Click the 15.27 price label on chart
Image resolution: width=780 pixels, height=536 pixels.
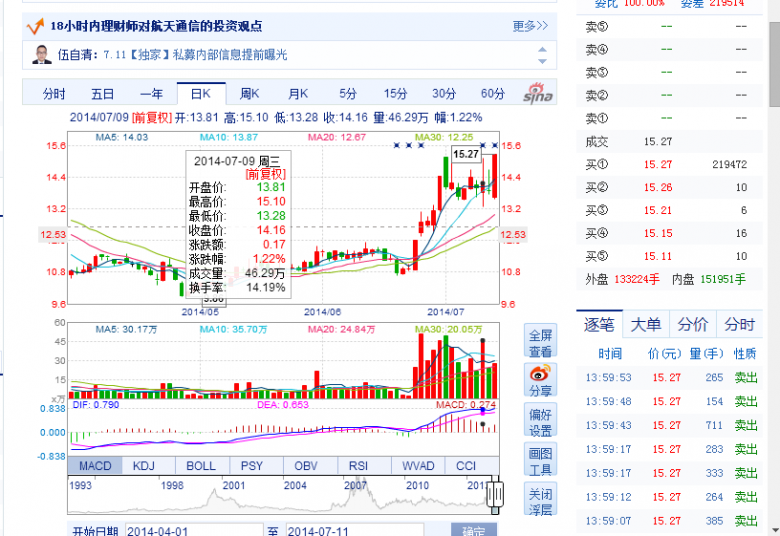[466, 154]
